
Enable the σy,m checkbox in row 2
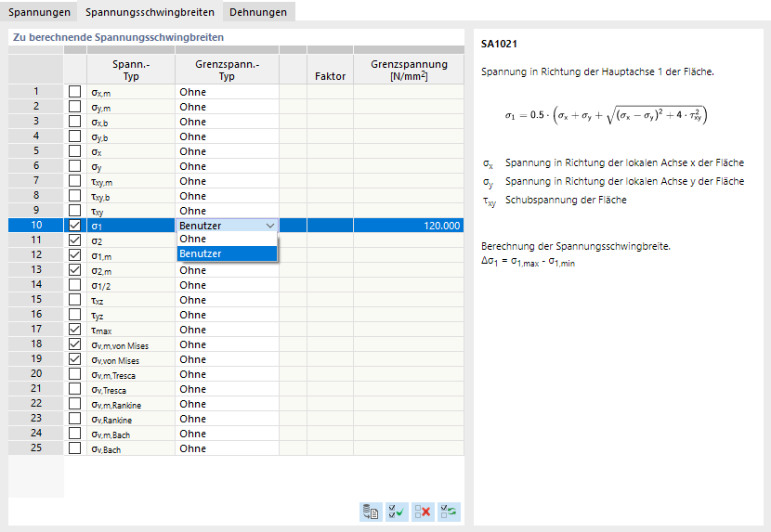tap(74, 106)
